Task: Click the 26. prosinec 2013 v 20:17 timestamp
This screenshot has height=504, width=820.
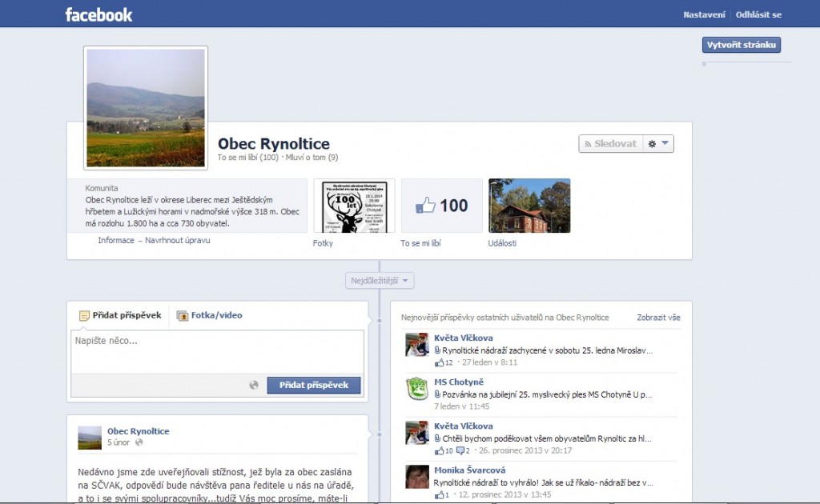Action: coord(525,450)
